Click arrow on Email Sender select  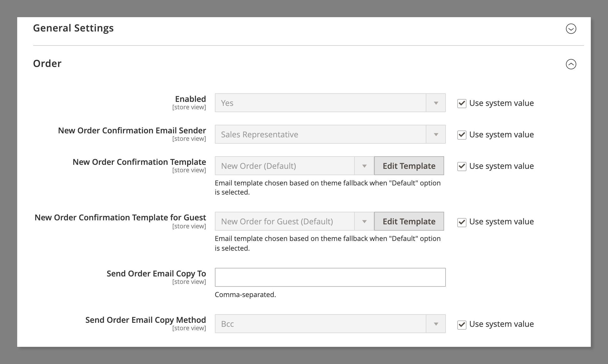pyautogui.click(x=436, y=134)
